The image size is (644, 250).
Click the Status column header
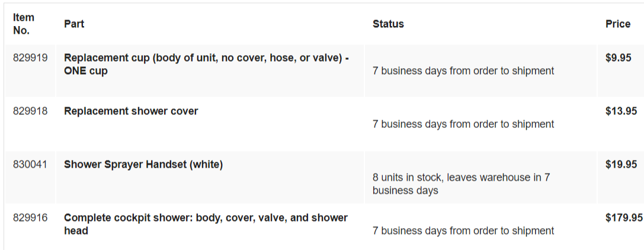(x=388, y=24)
